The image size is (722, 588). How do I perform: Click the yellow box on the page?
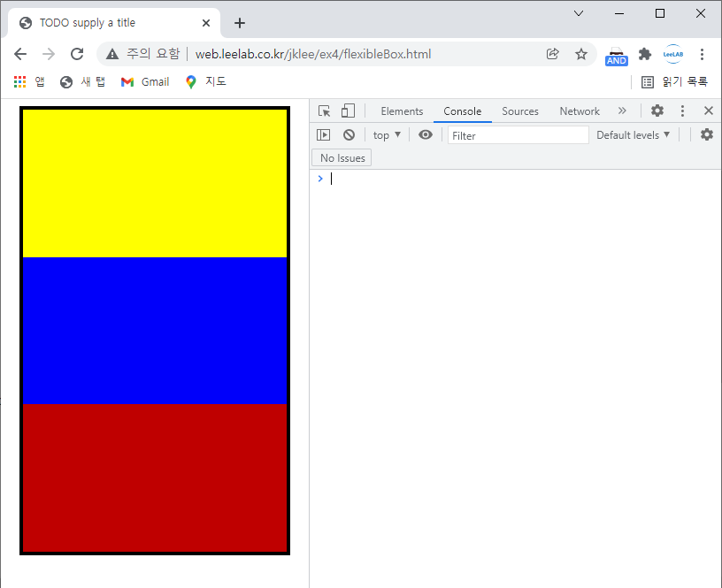tap(155, 184)
